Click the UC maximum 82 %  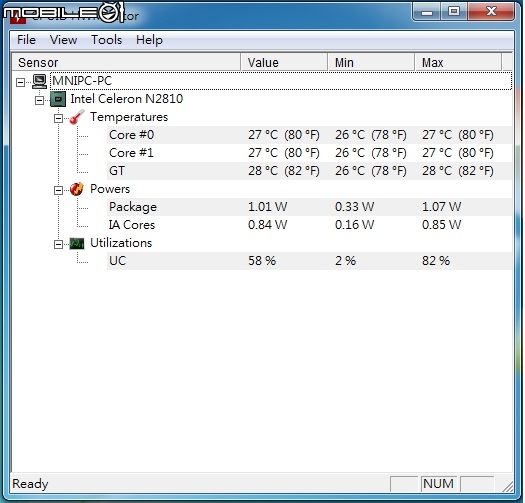[436, 261]
